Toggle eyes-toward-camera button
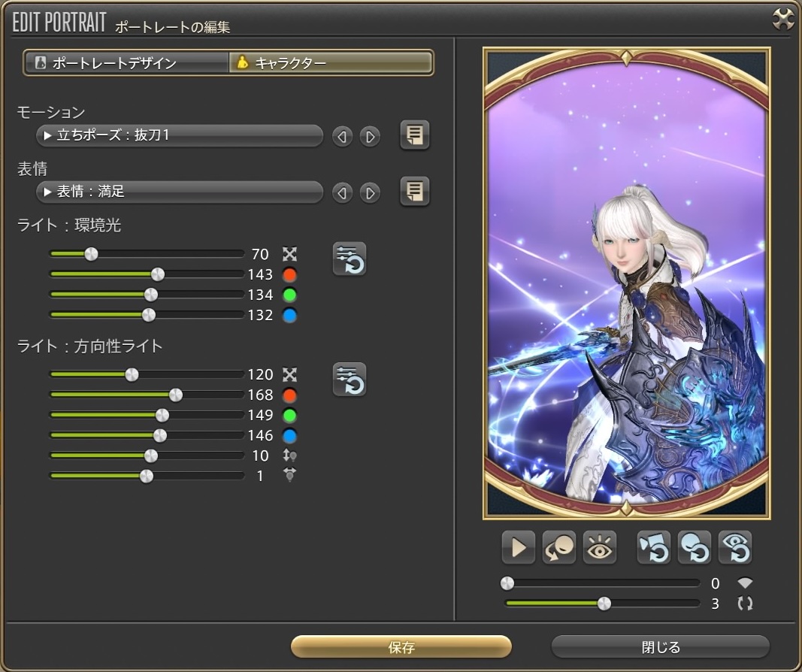This screenshot has height=672, width=802. (600, 548)
